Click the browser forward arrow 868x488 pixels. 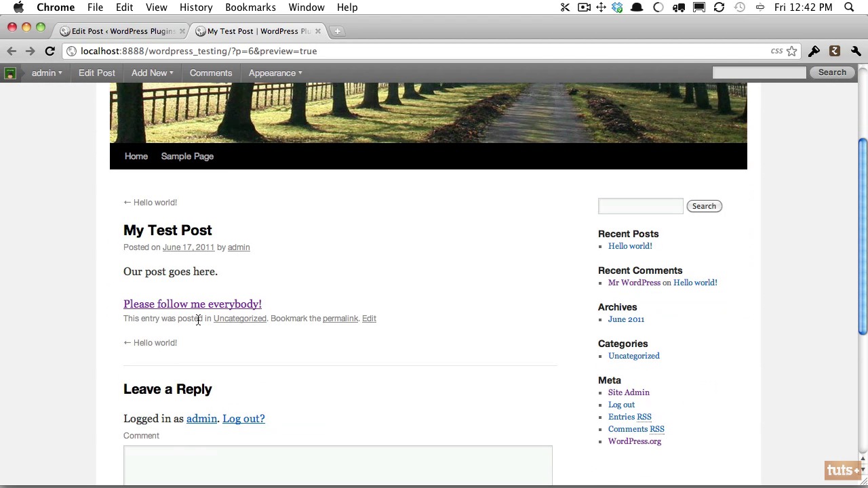30,51
